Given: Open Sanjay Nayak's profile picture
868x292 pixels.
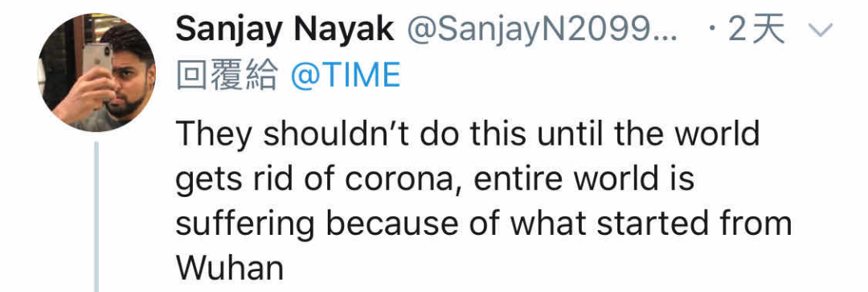Looking at the screenshot, I should 96,72.
